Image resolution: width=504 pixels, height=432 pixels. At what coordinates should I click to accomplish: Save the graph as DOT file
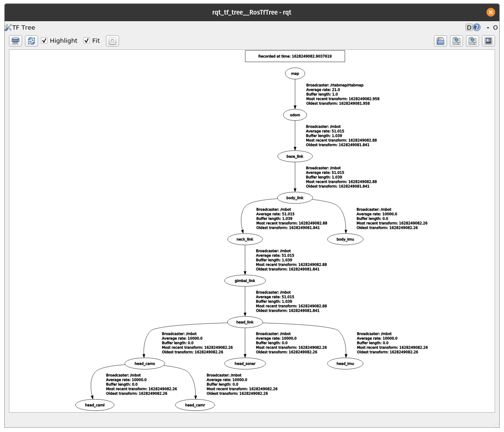[456, 41]
